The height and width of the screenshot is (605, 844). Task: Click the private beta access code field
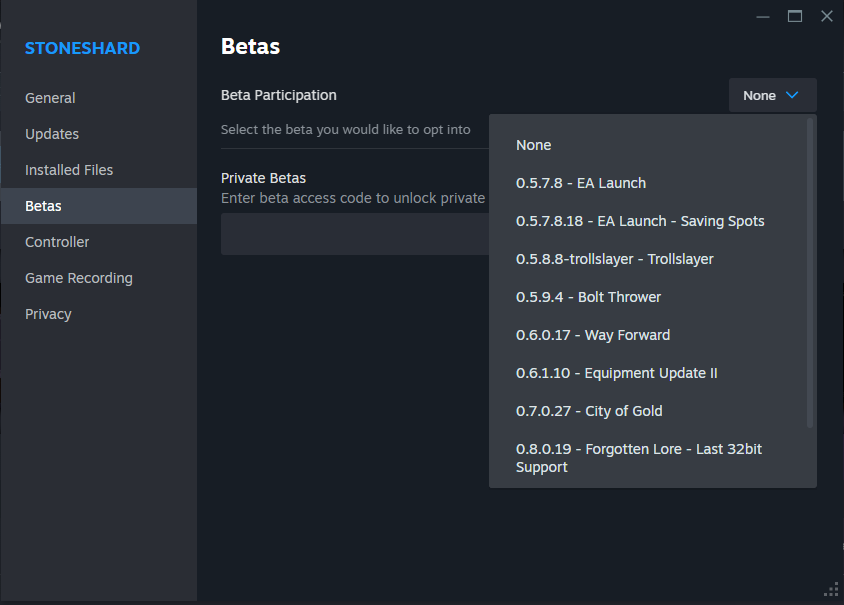(355, 234)
